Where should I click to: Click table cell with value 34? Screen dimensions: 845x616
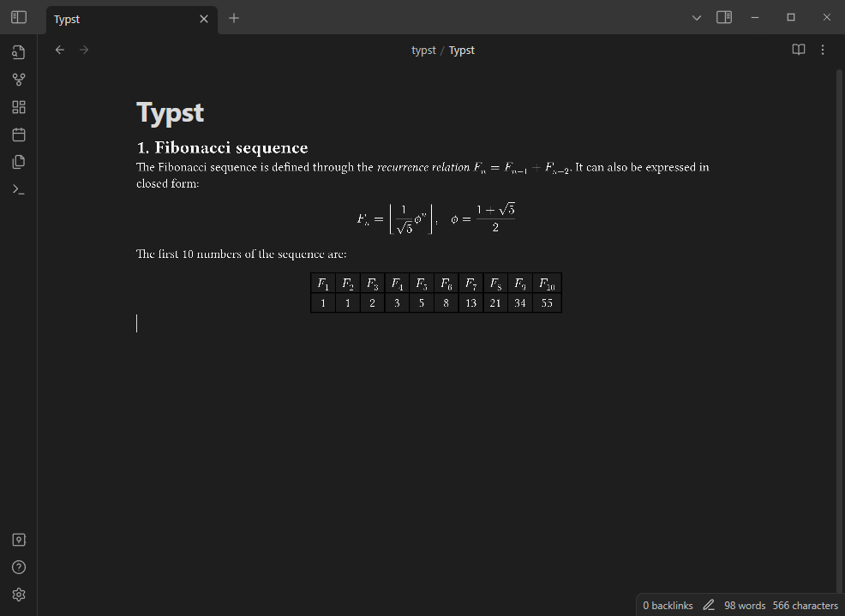coord(520,303)
